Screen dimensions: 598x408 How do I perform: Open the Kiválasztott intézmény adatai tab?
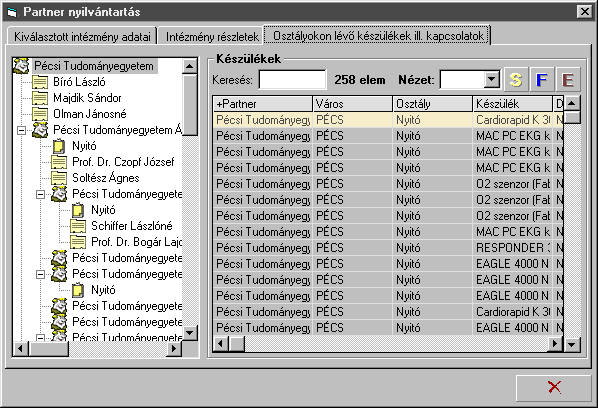[82, 37]
